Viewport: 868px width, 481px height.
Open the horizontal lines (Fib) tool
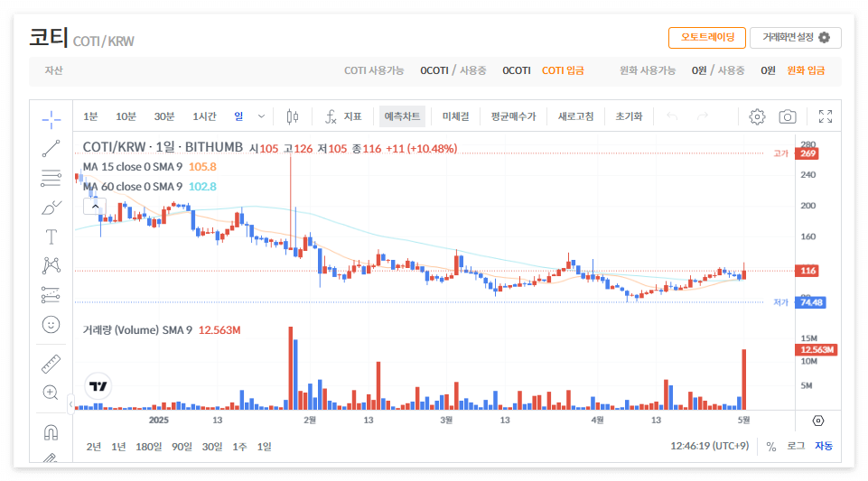pos(51,178)
